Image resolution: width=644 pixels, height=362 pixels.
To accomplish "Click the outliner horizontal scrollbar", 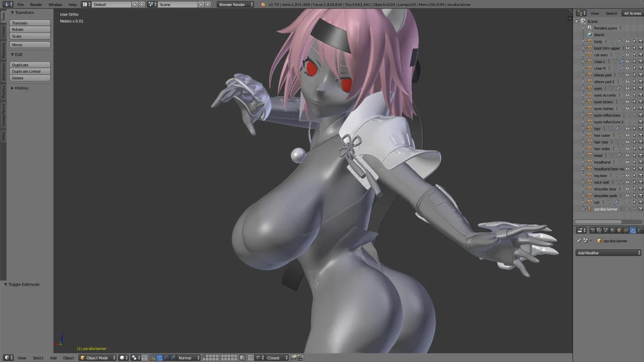I will pos(599,222).
